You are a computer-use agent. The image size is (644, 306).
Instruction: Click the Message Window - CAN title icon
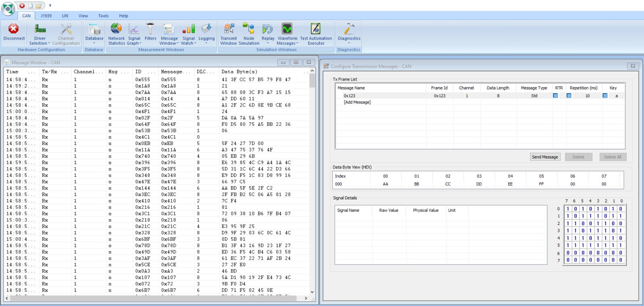click(7, 63)
